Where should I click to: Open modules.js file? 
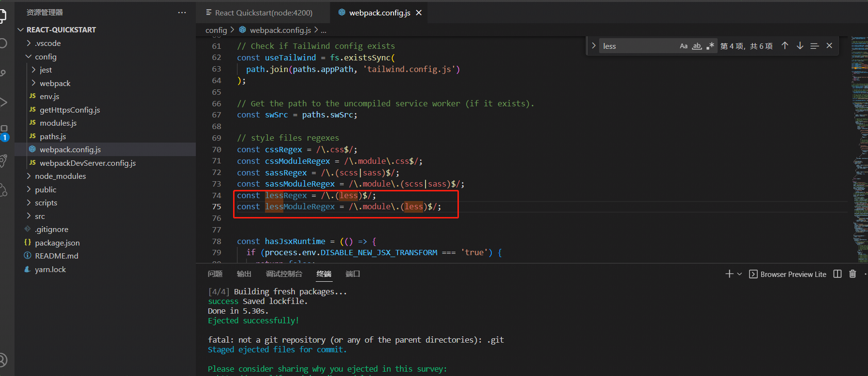point(105,123)
